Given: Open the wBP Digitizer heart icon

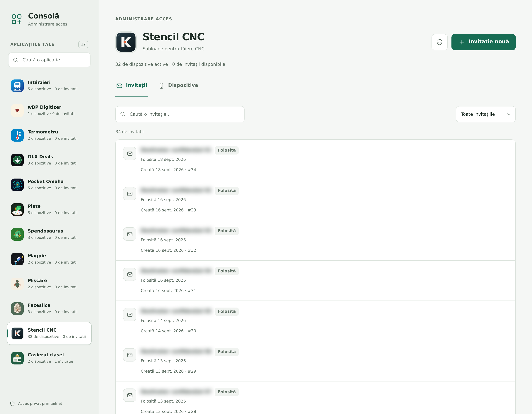Looking at the screenshot, I should pos(17,110).
